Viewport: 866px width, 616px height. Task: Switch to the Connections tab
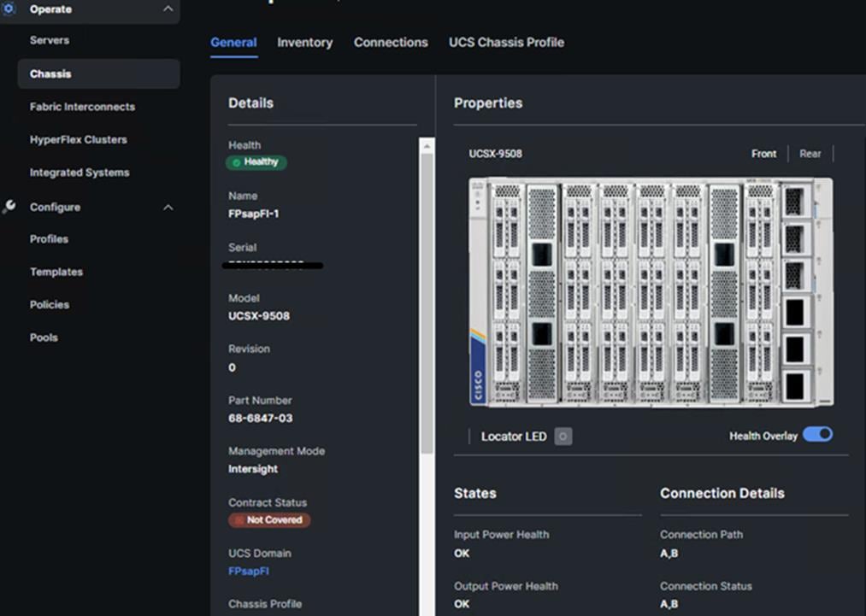391,43
